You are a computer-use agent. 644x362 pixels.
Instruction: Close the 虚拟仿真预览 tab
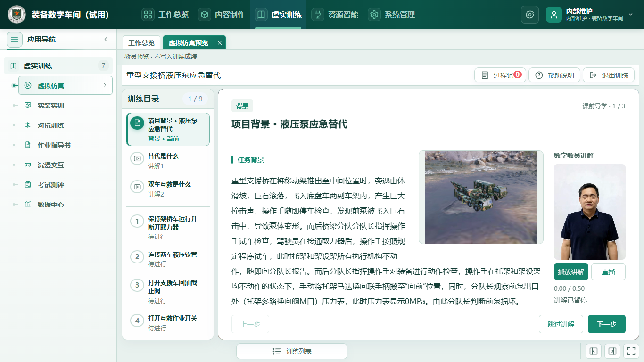220,43
